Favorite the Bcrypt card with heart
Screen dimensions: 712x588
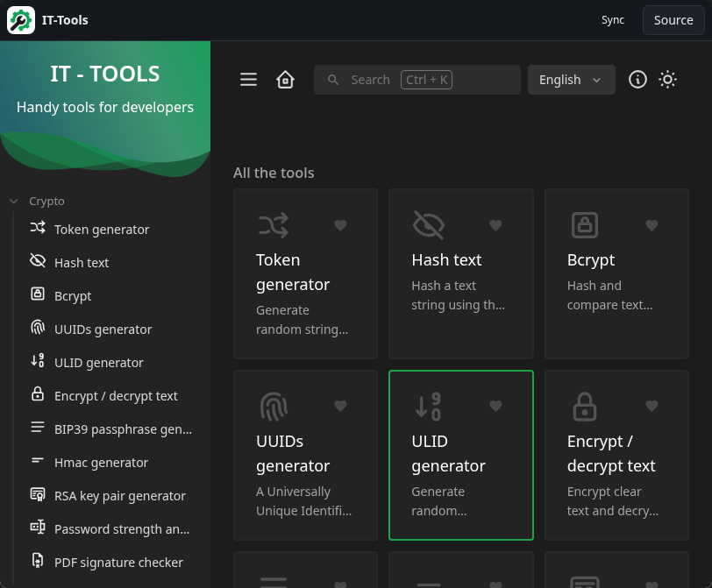[x=652, y=225]
